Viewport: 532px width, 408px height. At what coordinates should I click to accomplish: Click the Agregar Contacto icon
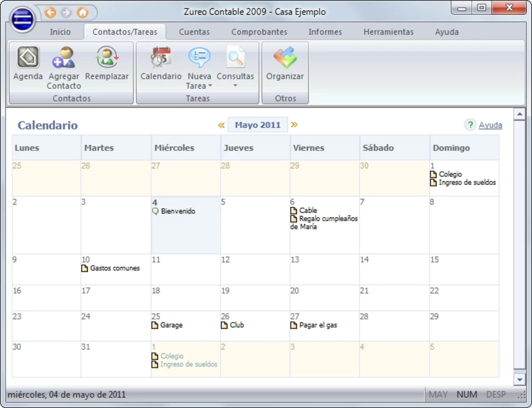(64, 57)
